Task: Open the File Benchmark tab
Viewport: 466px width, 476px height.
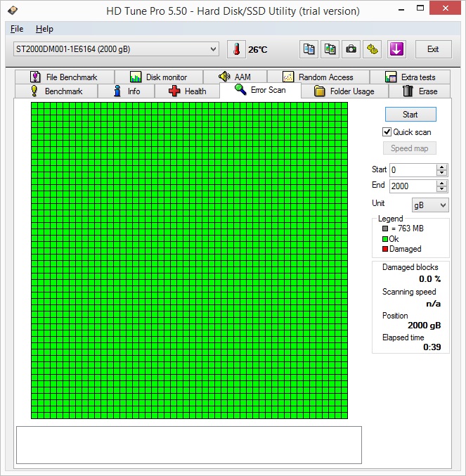Action: (x=65, y=77)
